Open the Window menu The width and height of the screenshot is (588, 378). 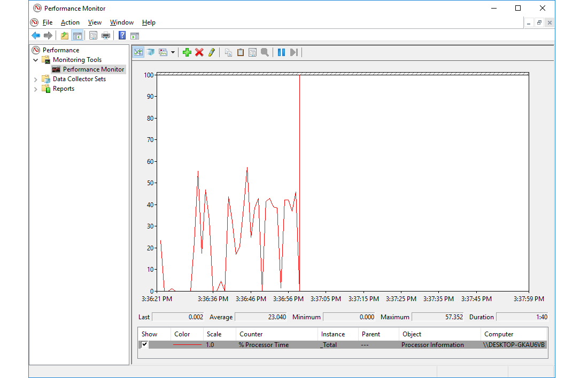121,22
